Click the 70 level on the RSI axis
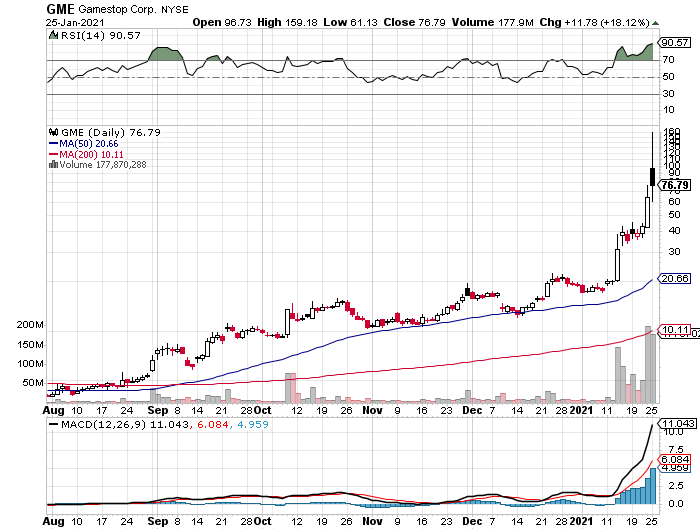Image resolution: width=700 pixels, height=530 pixels. pyautogui.click(x=668, y=59)
